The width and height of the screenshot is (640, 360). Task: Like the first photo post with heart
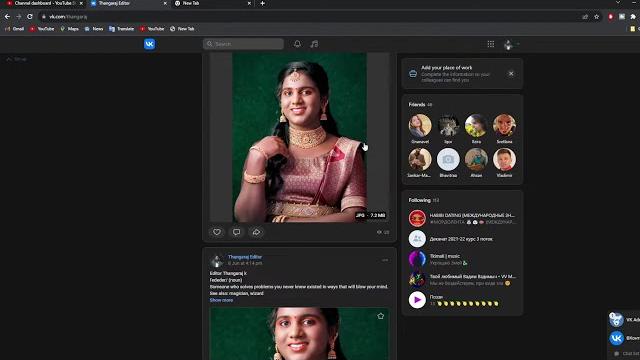217,232
